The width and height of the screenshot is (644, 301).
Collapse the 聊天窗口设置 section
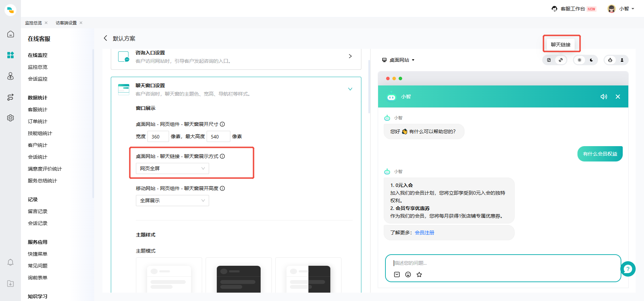click(x=350, y=89)
